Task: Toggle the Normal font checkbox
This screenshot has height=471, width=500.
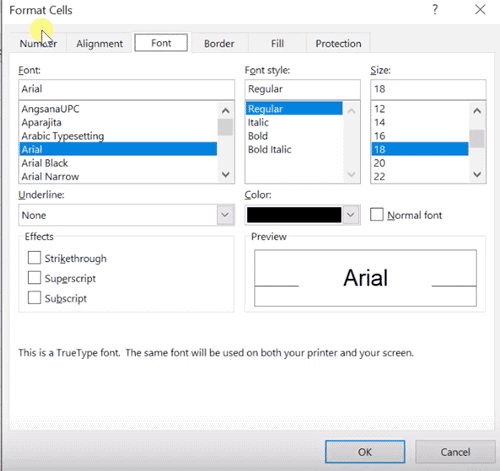Action: point(377,215)
